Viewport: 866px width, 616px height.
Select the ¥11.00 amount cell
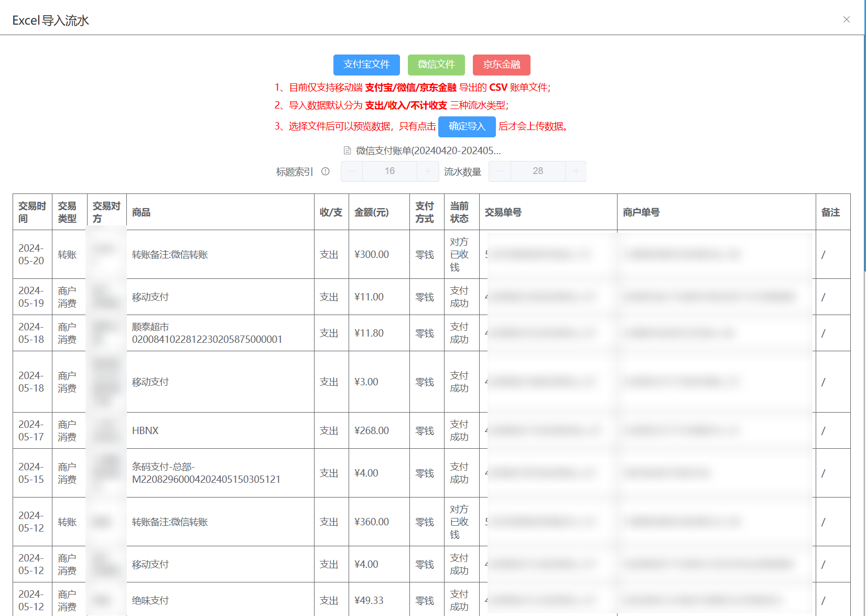[x=380, y=297]
